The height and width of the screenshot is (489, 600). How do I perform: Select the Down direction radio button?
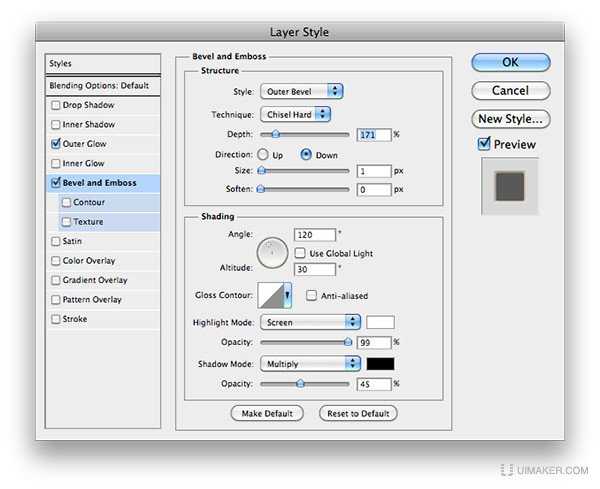pyautogui.click(x=306, y=155)
